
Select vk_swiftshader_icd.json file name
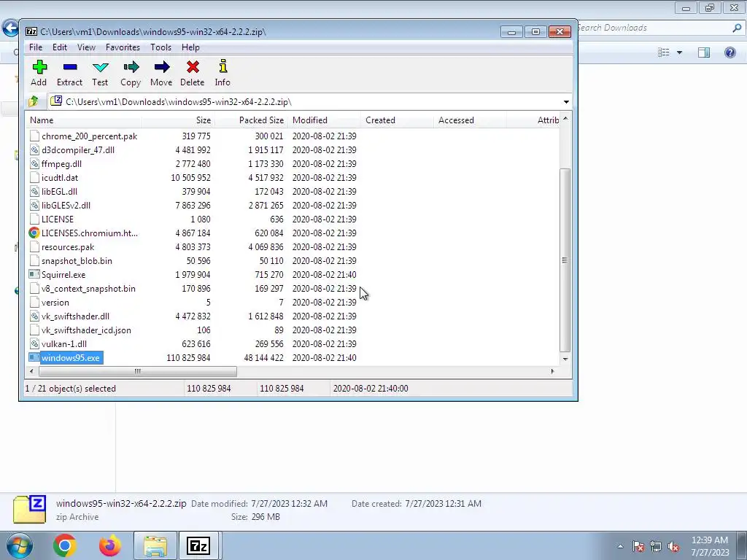tap(86, 330)
